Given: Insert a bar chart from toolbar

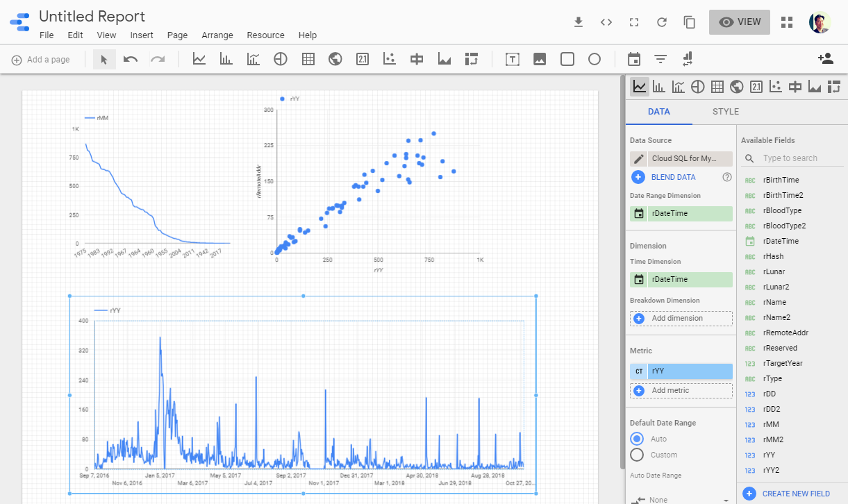Looking at the screenshot, I should coord(226,60).
